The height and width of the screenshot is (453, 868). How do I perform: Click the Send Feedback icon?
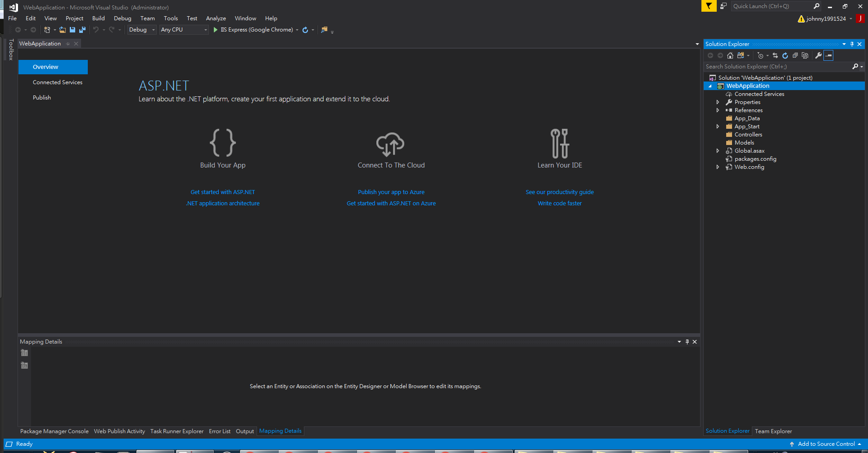point(723,6)
